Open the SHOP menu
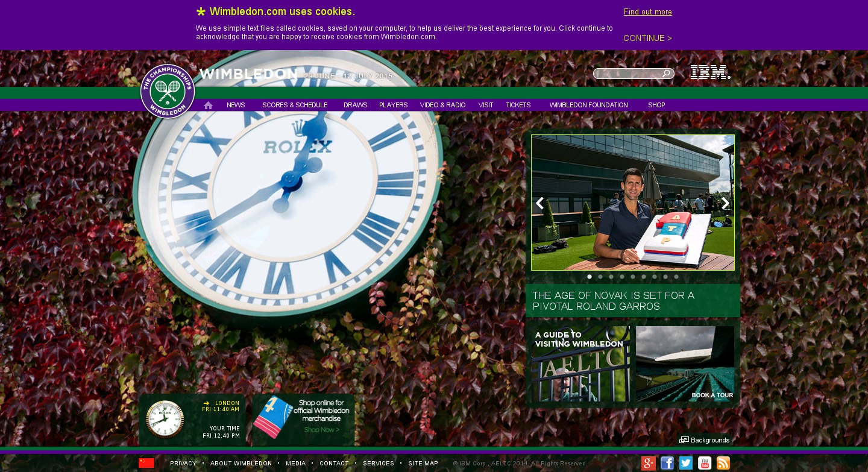Viewport: 868px width, 472px height. [656, 105]
